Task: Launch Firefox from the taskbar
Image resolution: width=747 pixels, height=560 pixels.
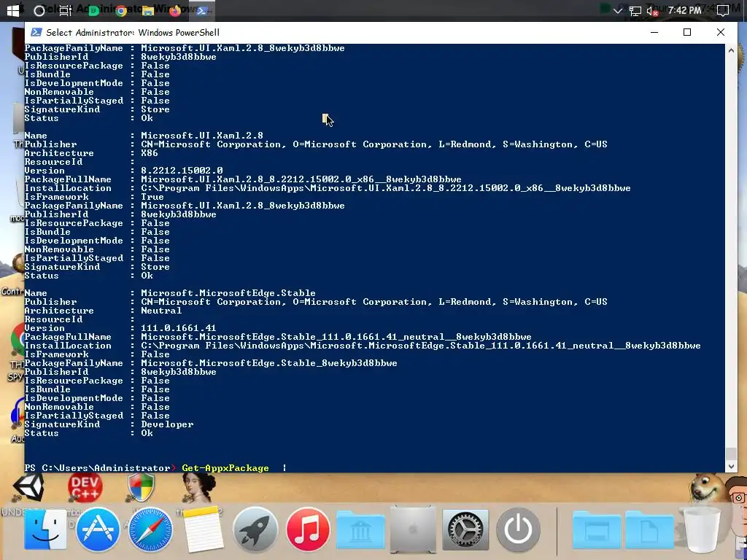Action: [175, 10]
